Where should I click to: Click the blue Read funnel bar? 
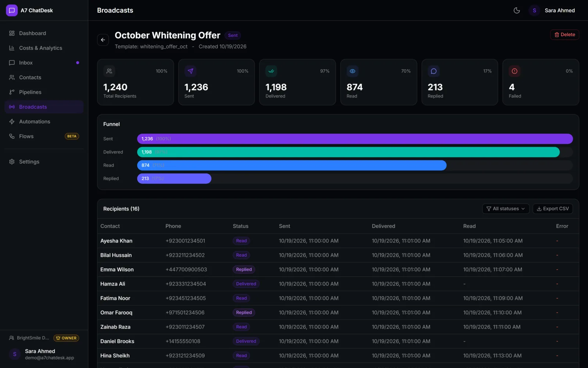click(x=292, y=165)
